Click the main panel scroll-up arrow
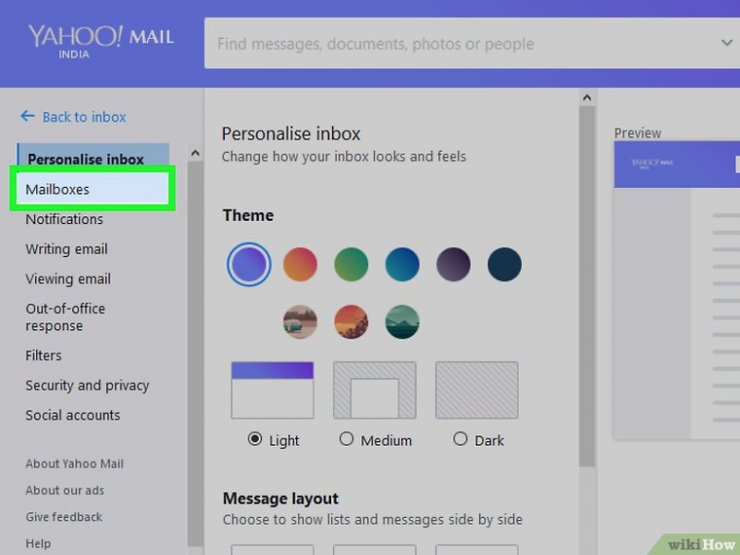 coord(587,98)
